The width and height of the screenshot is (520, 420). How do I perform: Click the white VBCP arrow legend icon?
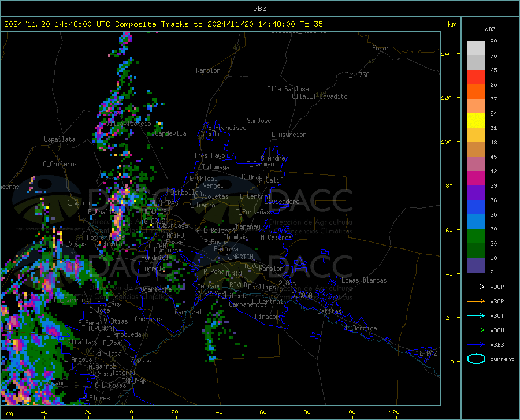click(x=476, y=287)
